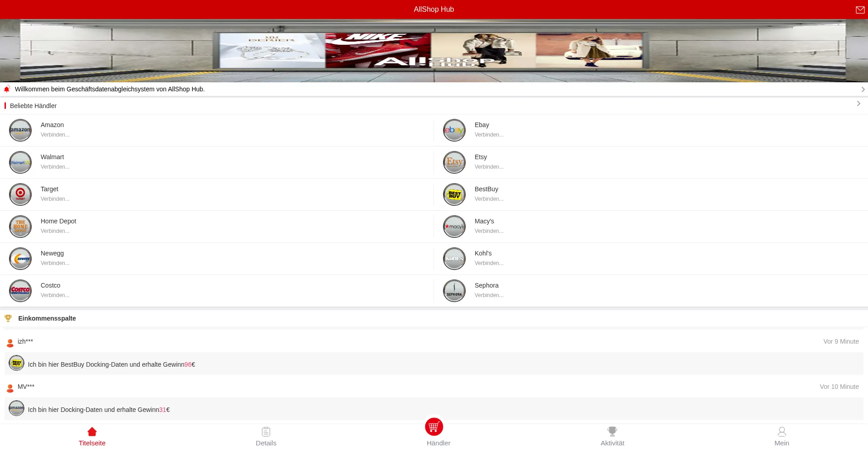The image size is (868, 449).
Task: Click the user avatar icon for MV***
Action: point(10,388)
